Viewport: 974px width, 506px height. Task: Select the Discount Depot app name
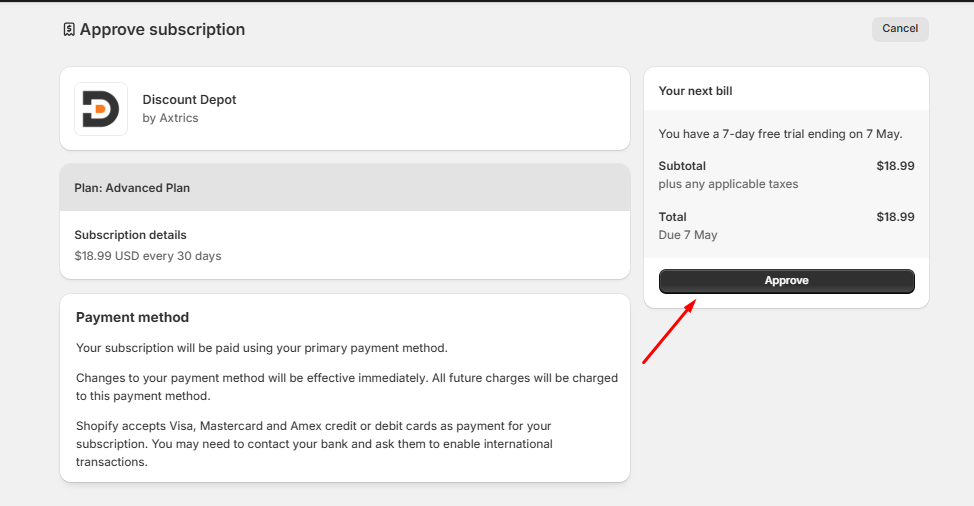[189, 99]
